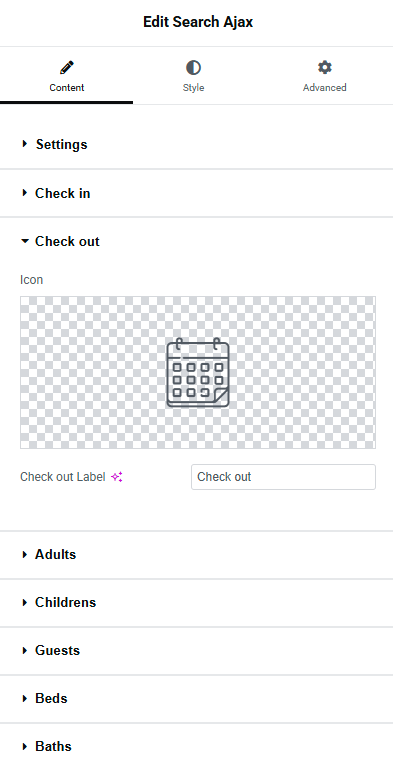Click the calendar icon in the preview
393x763 pixels.
click(197, 372)
